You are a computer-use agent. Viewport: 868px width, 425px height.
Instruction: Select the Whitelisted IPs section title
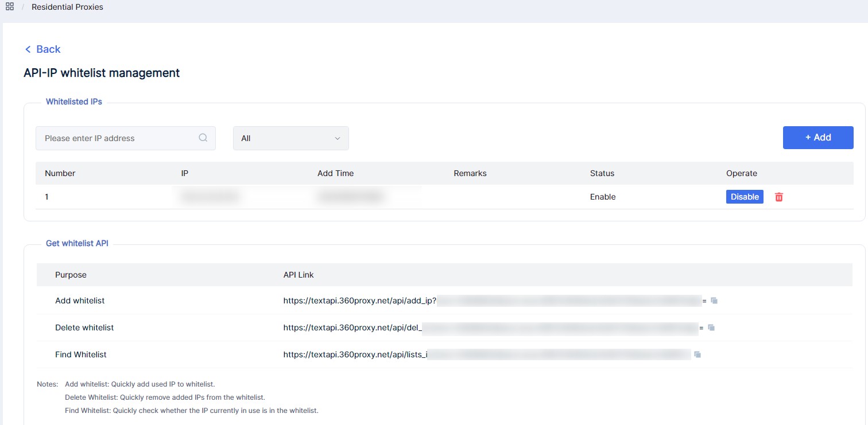[74, 102]
